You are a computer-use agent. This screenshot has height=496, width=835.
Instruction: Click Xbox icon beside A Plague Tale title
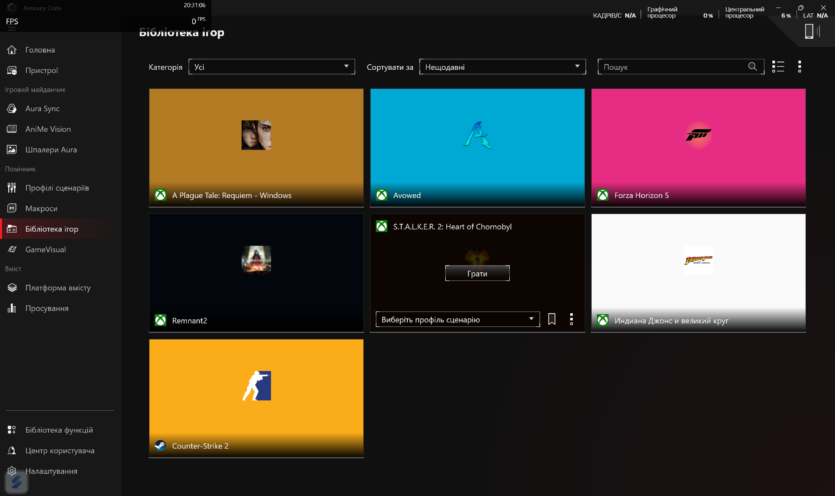pos(160,195)
